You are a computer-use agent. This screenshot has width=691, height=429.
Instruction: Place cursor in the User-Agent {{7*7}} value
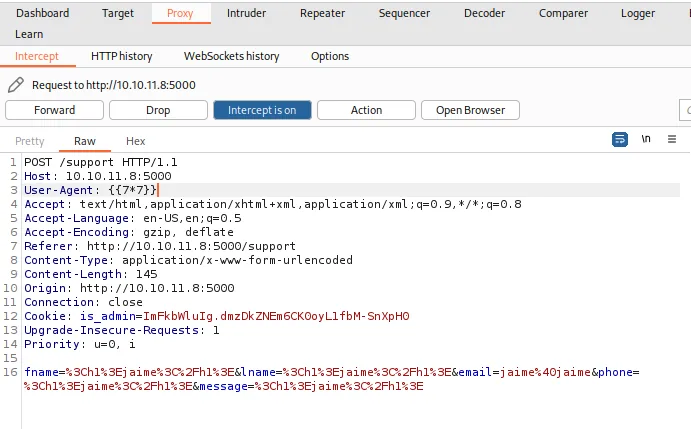coord(132,190)
